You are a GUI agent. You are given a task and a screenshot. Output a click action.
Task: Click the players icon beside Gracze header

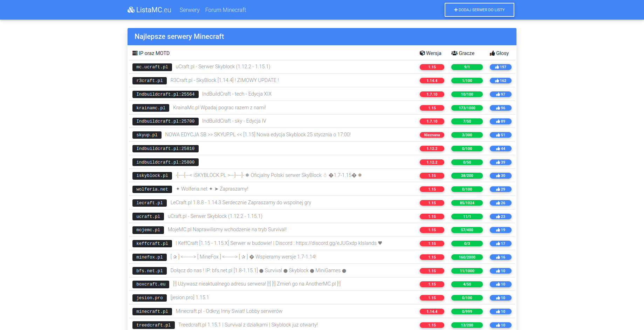(x=454, y=53)
